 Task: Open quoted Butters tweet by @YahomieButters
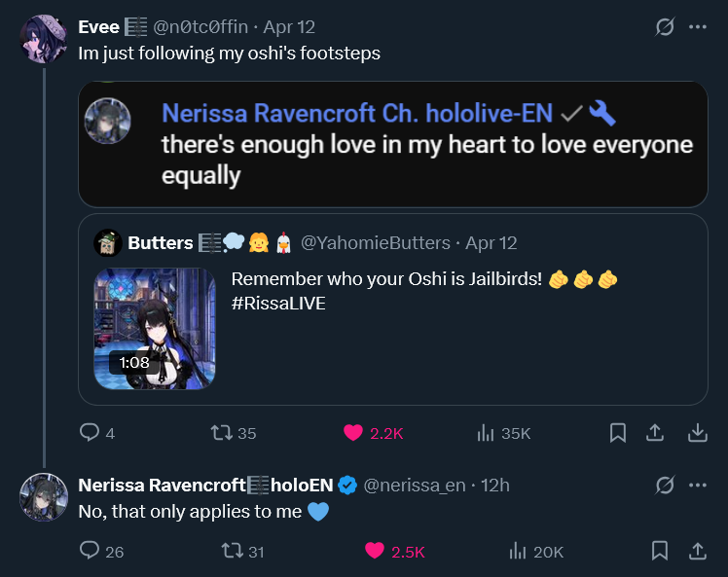(393, 309)
